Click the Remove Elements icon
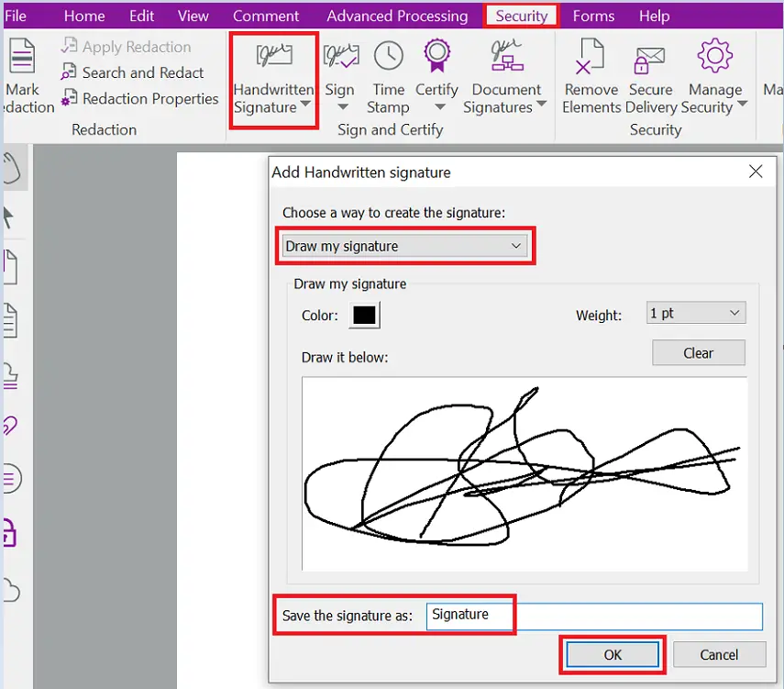 click(590, 56)
